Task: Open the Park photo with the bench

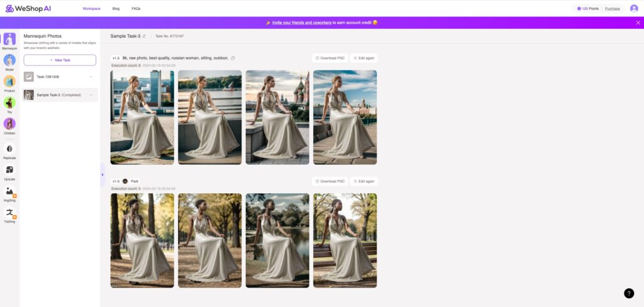Action: point(345,240)
